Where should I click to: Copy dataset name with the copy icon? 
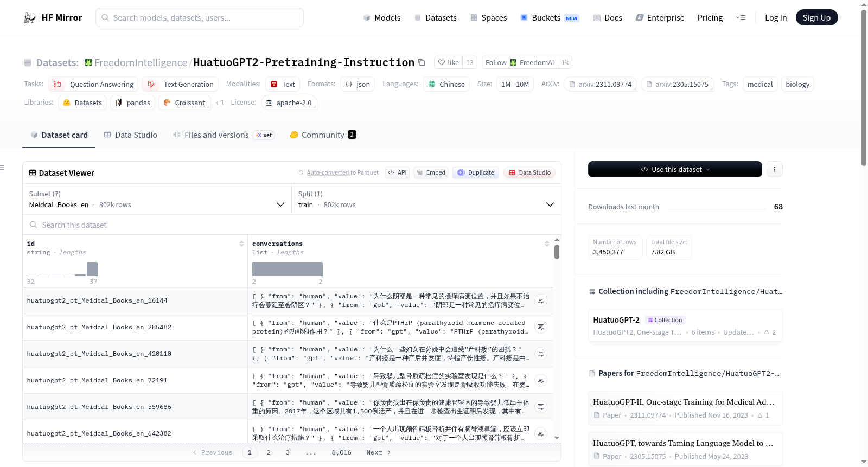pyautogui.click(x=422, y=62)
